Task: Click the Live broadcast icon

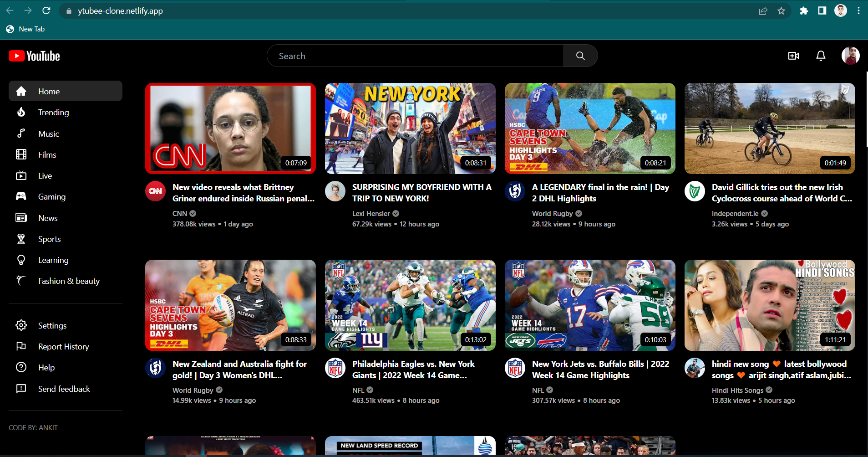Action: coord(21,175)
